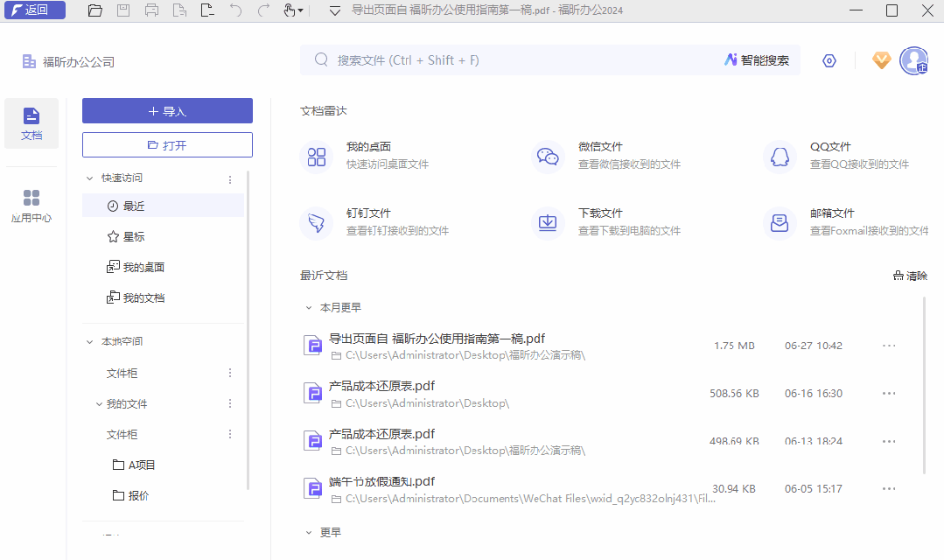Click the Save icon in the toolbar
The image size is (944, 560).
pyautogui.click(x=122, y=10)
